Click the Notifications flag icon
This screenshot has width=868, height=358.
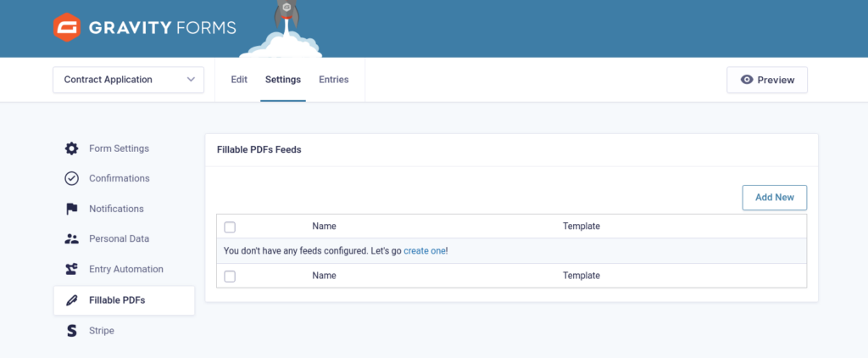(71, 209)
